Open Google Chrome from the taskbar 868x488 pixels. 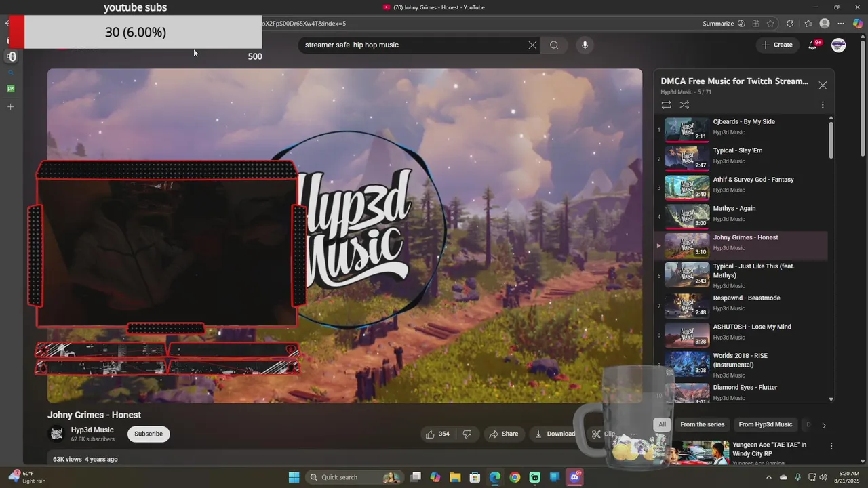click(x=515, y=477)
